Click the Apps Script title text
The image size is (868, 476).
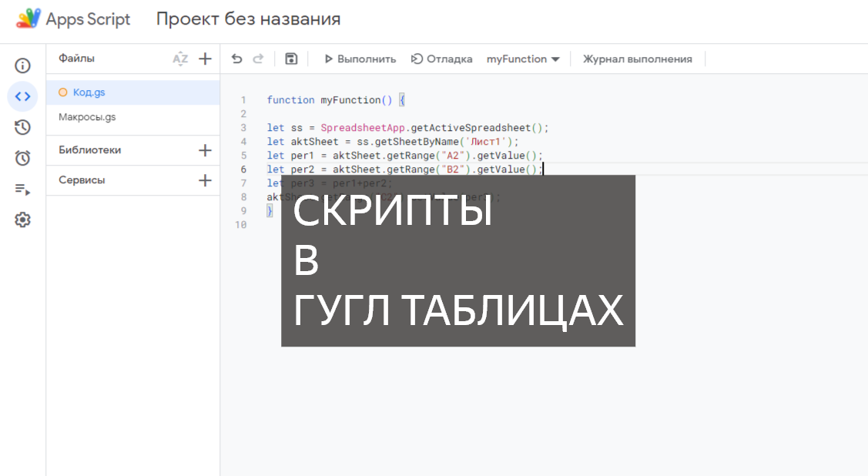[x=88, y=19]
